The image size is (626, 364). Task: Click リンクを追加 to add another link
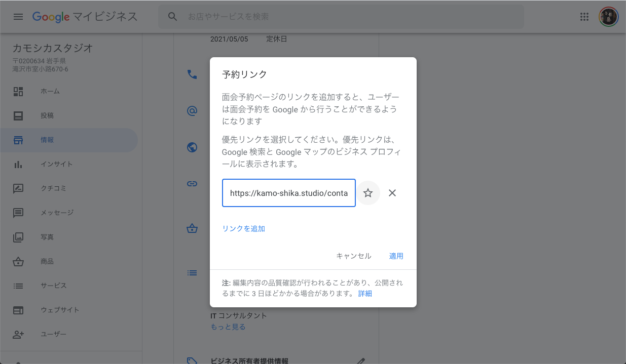click(x=244, y=229)
